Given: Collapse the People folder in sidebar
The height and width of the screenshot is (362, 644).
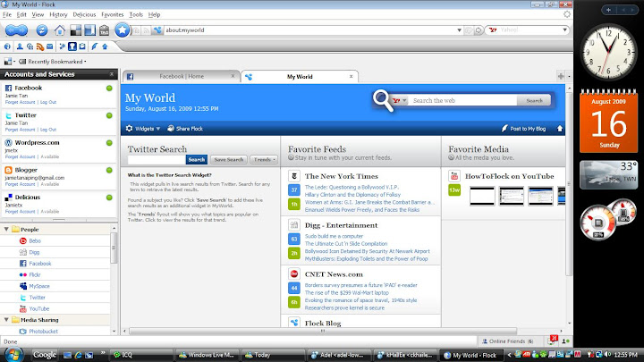Looking at the screenshot, I should 6,229.
